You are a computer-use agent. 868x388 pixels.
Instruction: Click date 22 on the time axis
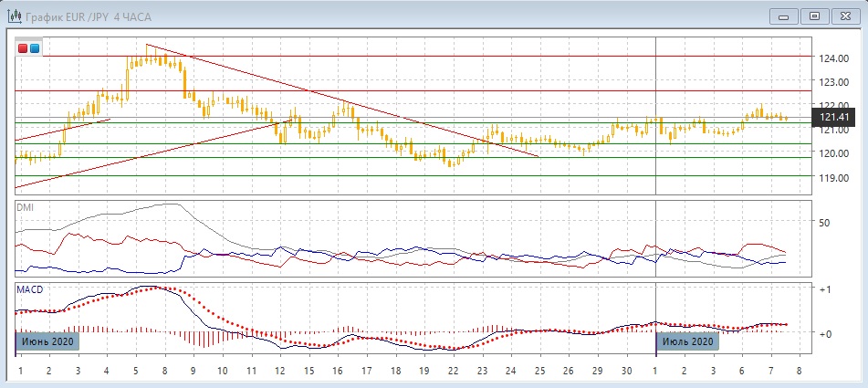pyautogui.click(x=453, y=370)
